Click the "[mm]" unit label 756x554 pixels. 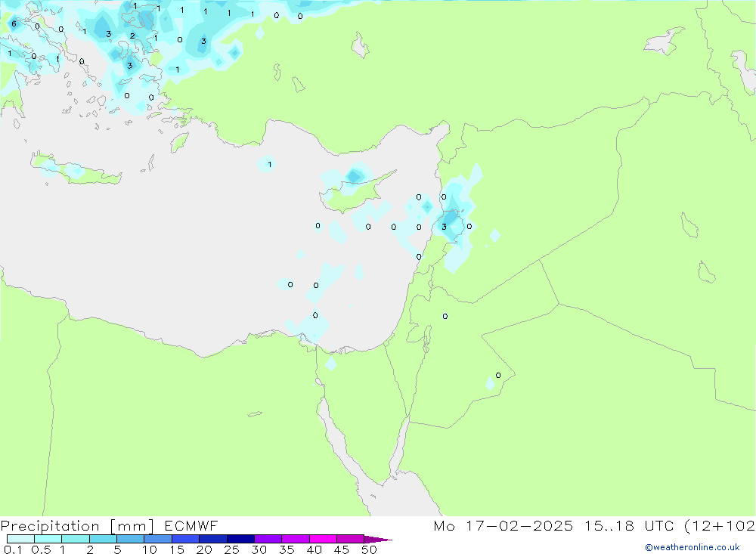point(132,526)
